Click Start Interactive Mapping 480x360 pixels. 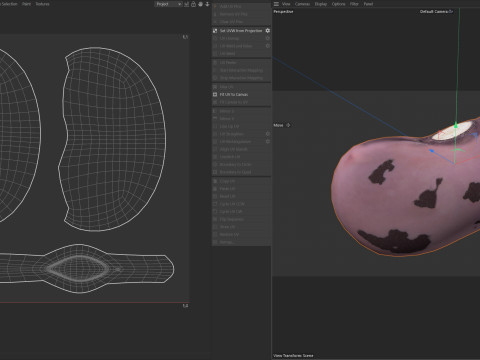tap(241, 70)
